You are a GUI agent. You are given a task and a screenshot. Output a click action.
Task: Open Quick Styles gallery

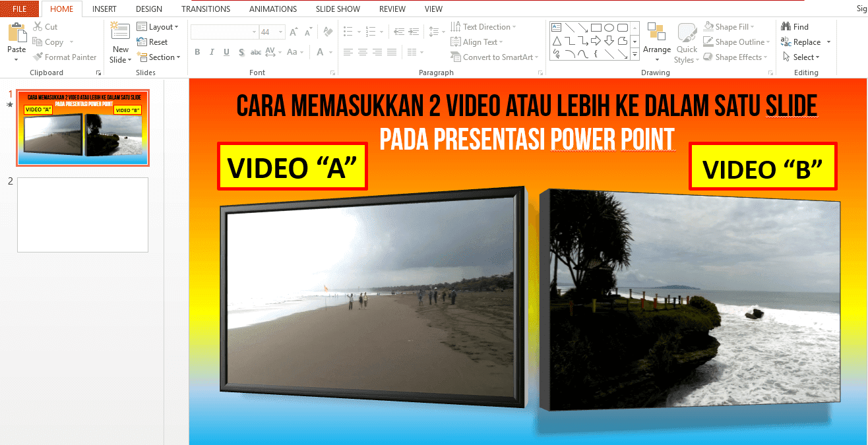click(x=687, y=44)
